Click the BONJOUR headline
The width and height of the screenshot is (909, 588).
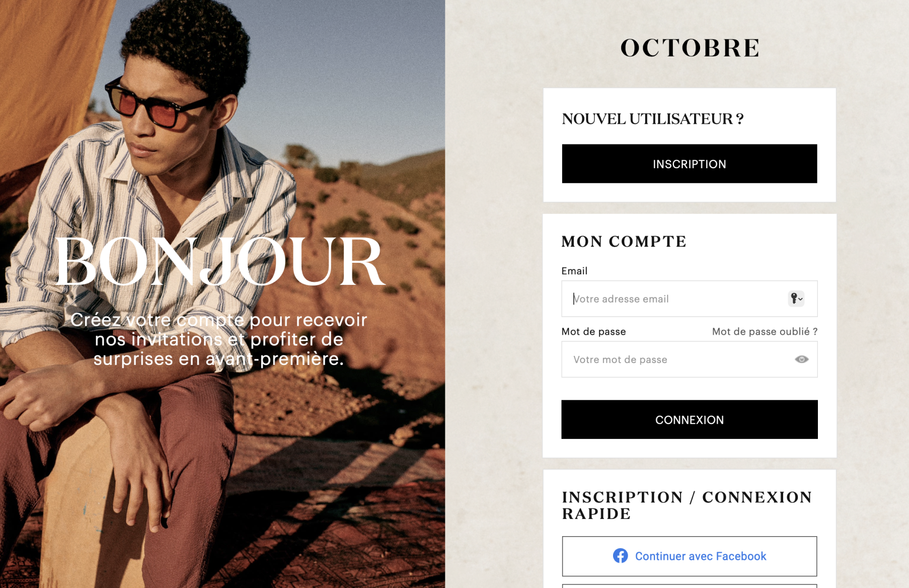coord(219,262)
